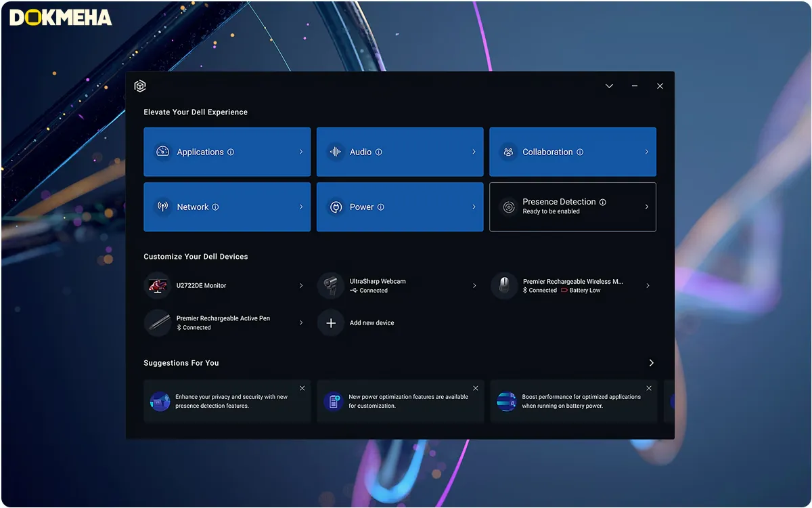Show info for Collaboration tile
The width and height of the screenshot is (812, 508).
point(580,152)
